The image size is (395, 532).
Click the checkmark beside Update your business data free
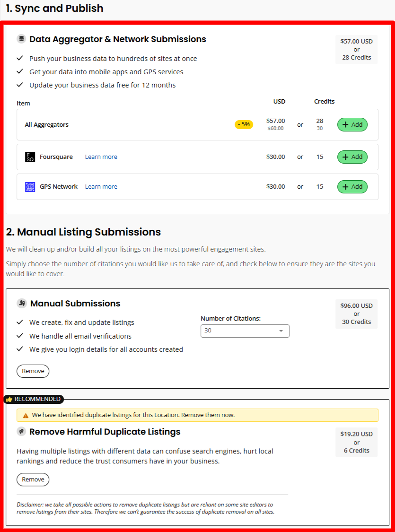pyautogui.click(x=19, y=85)
